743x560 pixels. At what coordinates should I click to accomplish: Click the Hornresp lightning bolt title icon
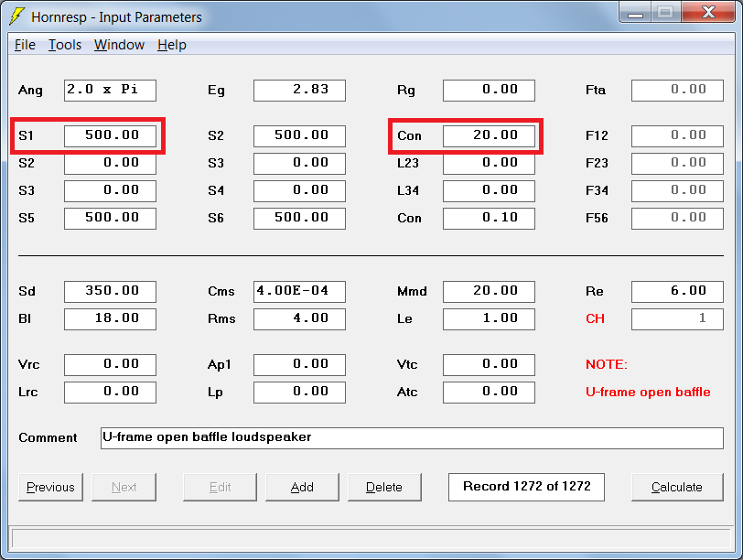(x=17, y=16)
